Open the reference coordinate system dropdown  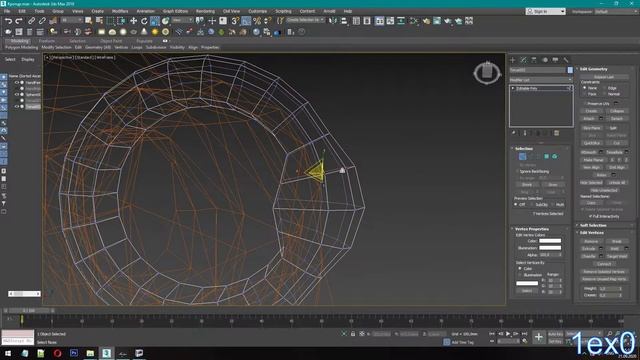click(182, 20)
